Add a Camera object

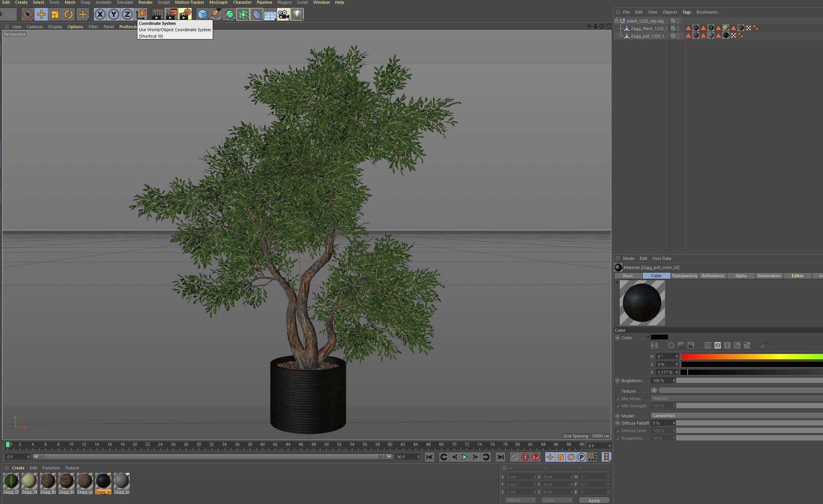click(283, 15)
